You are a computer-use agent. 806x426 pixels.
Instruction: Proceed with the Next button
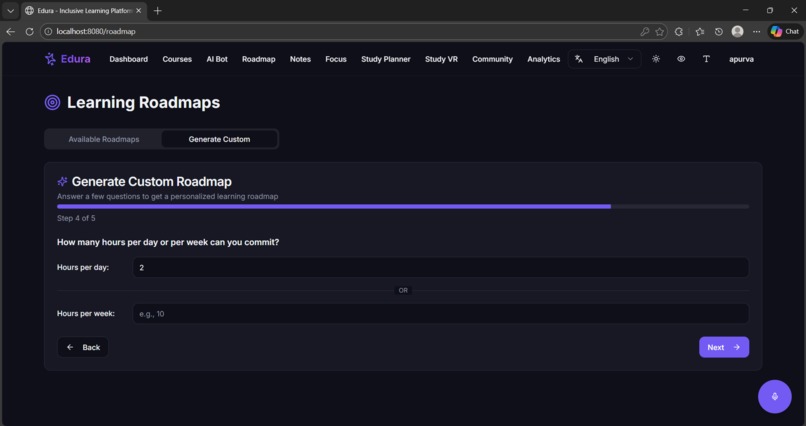[x=724, y=347]
